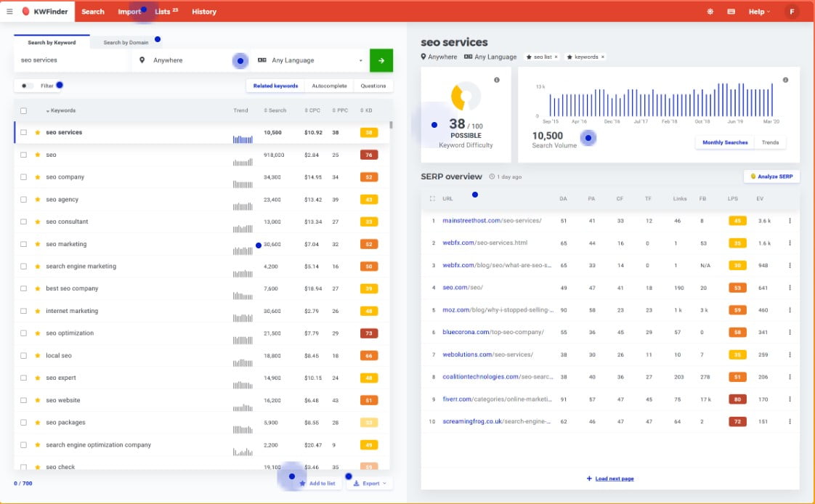
Task: Check the seo services row checkbox
Action: [x=23, y=132]
